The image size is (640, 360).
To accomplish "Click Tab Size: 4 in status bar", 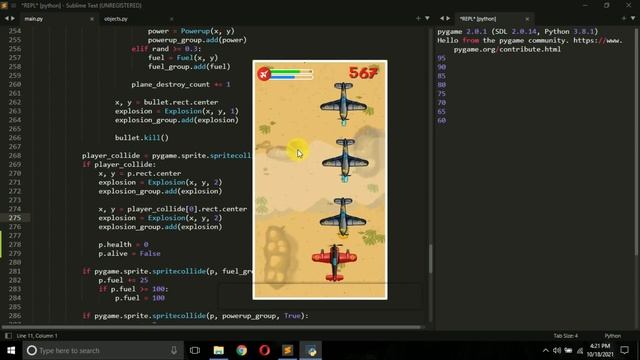I will coord(566,336).
